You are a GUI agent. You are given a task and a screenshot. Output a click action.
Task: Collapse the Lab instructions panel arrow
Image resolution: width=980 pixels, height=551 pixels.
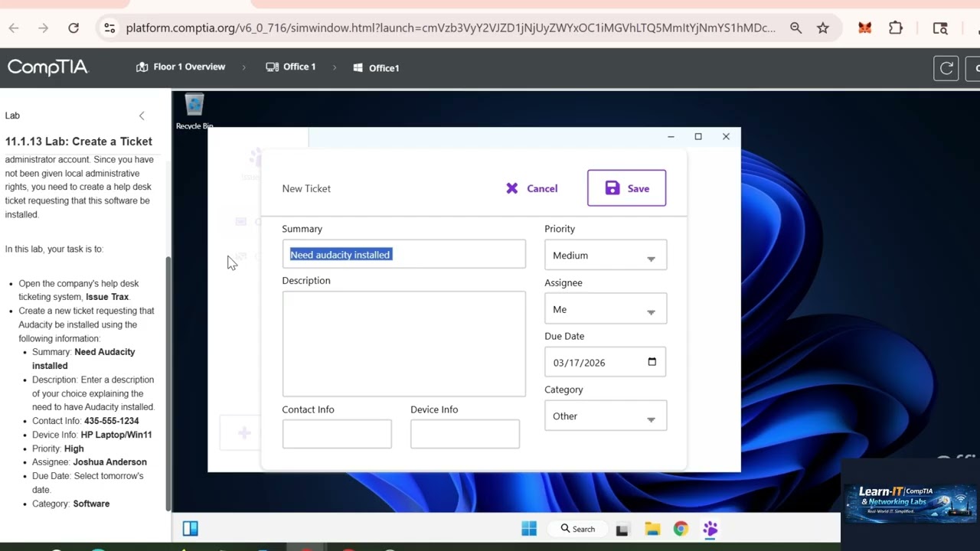click(142, 116)
